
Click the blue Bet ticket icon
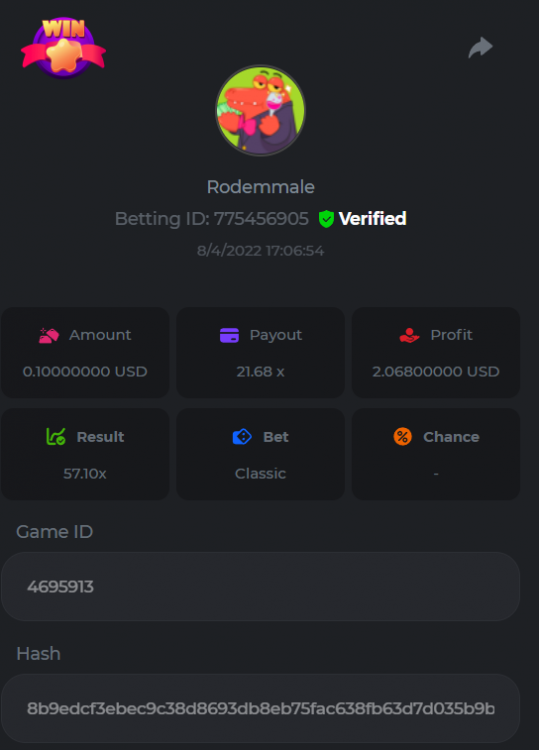(x=242, y=437)
